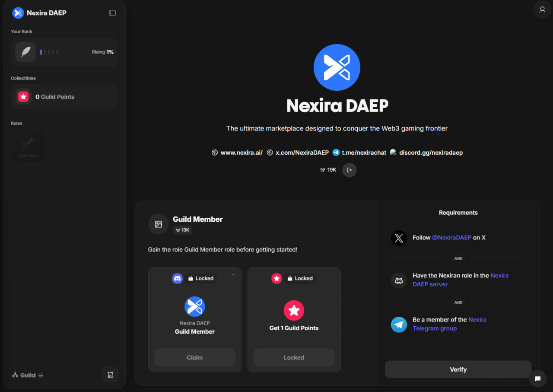The width and height of the screenshot is (553, 392).
Task: Open the user profile icon
Action: tap(542, 10)
